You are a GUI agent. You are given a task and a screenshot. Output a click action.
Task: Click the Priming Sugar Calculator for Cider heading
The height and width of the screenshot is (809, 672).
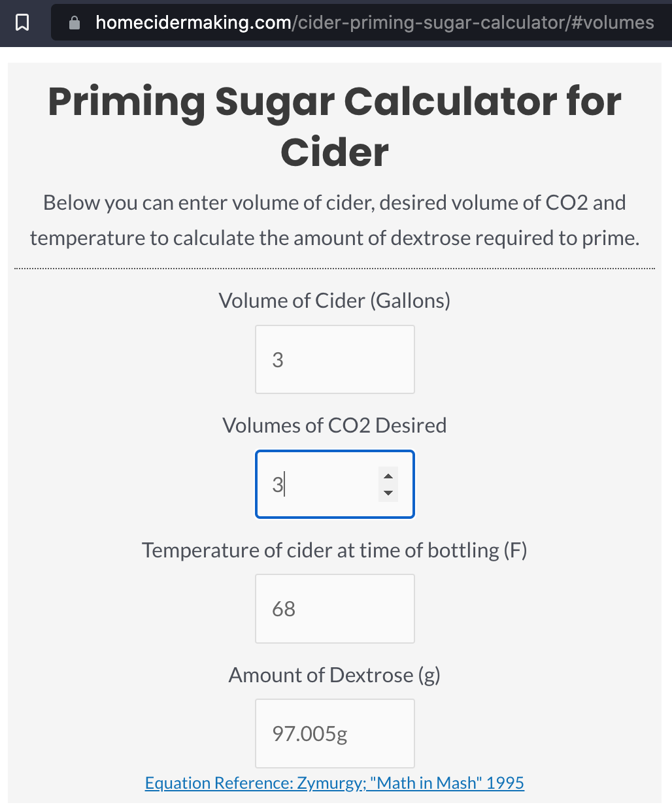(335, 127)
